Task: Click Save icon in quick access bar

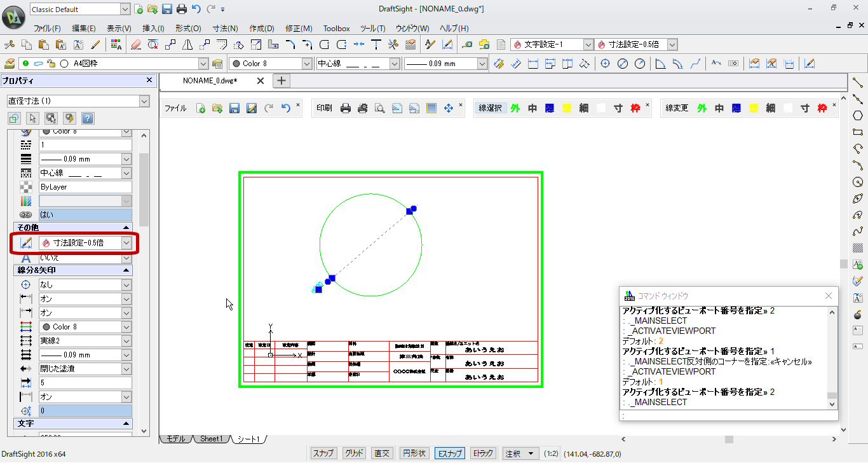Action: 167,9
